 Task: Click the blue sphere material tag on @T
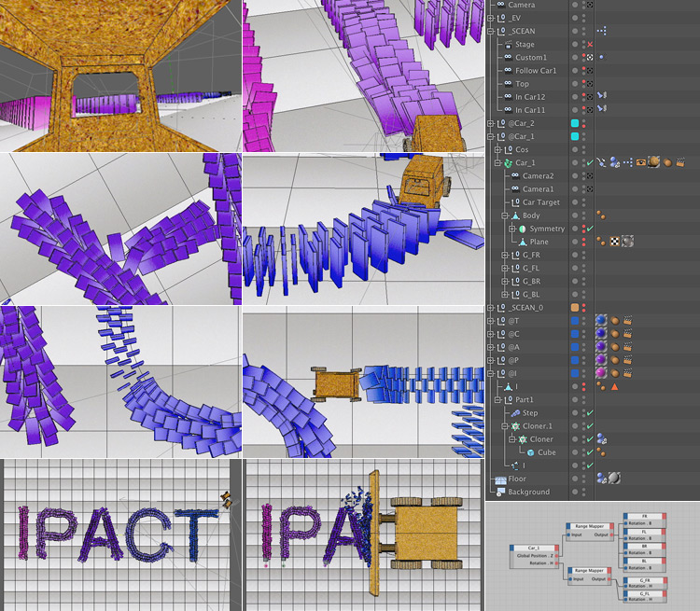[x=601, y=321]
